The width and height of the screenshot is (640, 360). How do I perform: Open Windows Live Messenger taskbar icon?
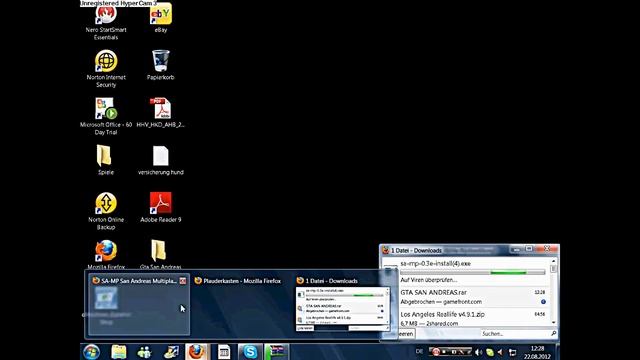(144, 352)
